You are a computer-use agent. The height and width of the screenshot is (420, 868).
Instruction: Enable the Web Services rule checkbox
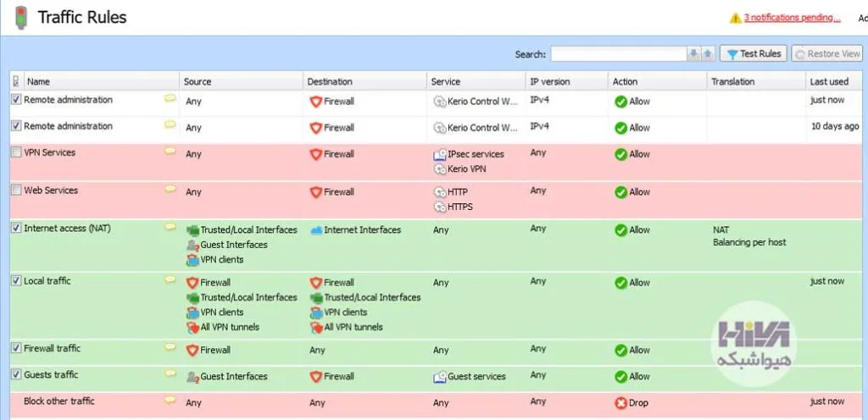[x=17, y=191]
